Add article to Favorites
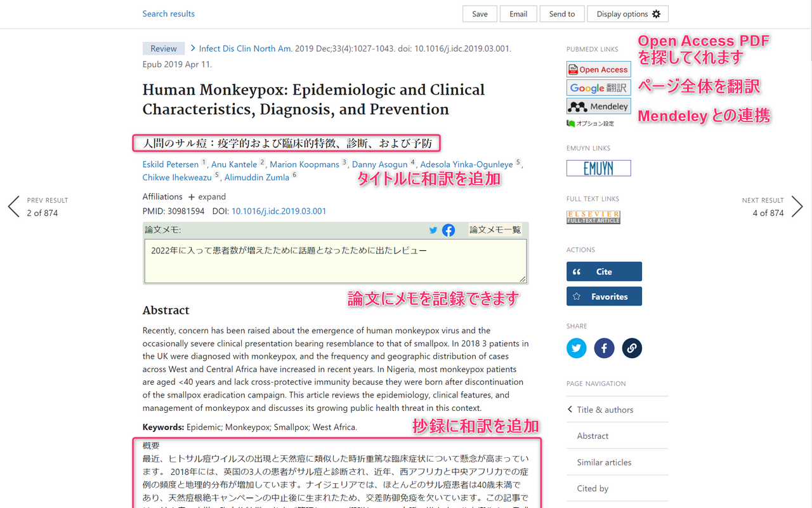The width and height of the screenshot is (812, 508). pyautogui.click(x=604, y=296)
